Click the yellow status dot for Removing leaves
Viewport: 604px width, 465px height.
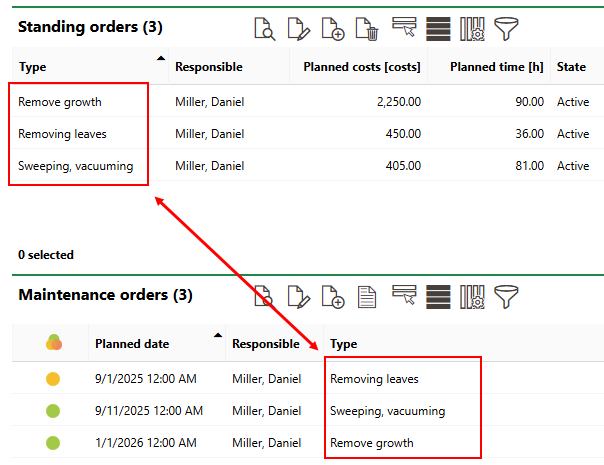click(x=53, y=379)
